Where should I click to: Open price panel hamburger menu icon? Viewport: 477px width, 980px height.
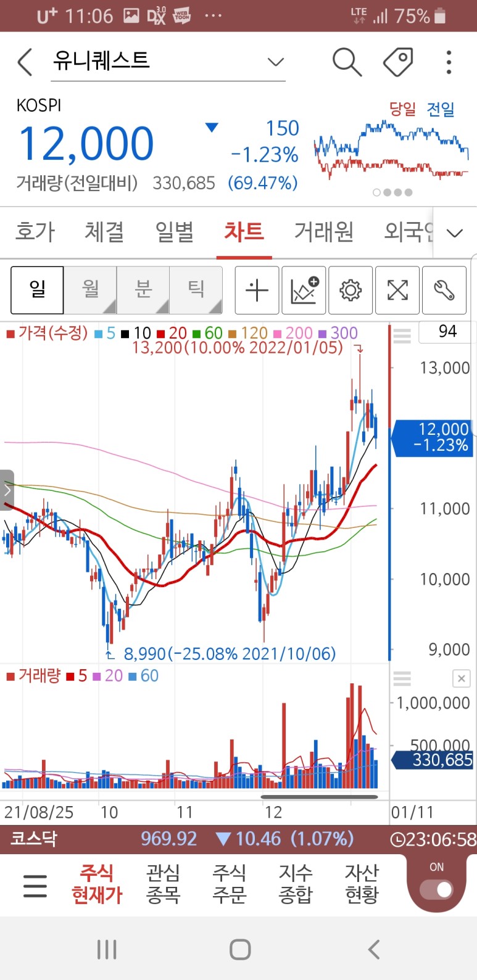[402, 336]
